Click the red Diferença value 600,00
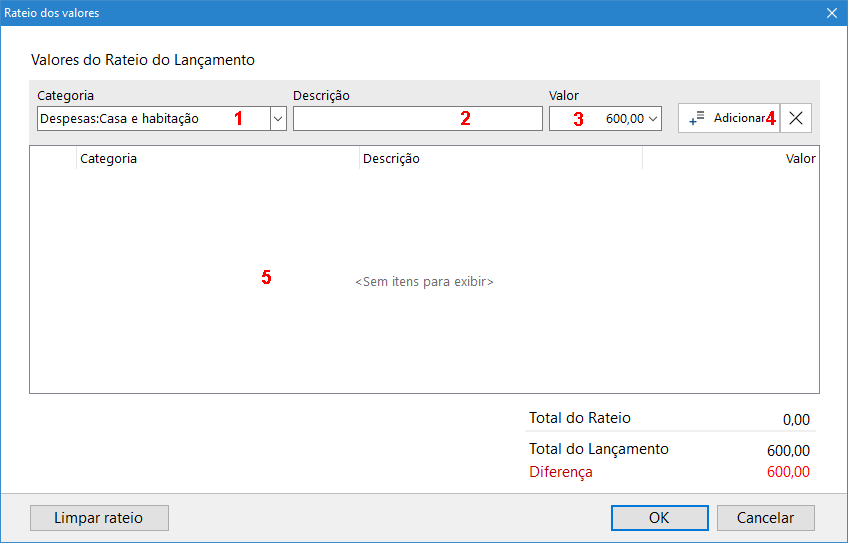The width and height of the screenshot is (848, 543). click(788, 472)
